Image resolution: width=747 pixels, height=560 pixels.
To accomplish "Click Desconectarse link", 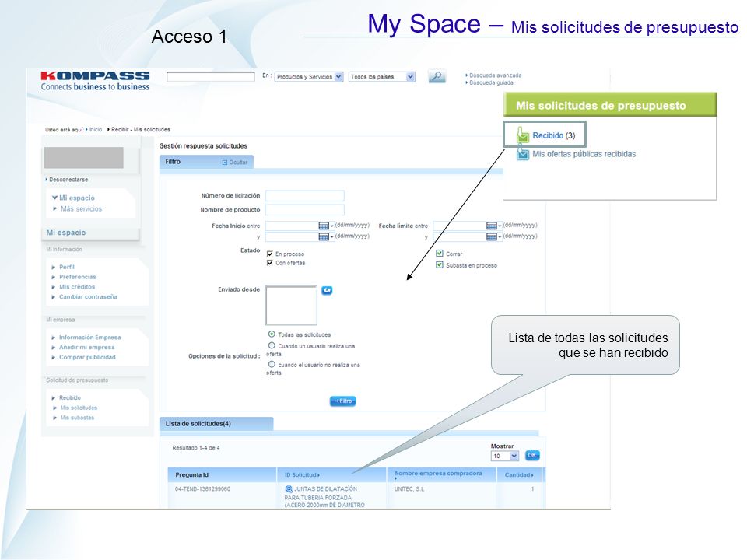I will pyautogui.click(x=68, y=180).
